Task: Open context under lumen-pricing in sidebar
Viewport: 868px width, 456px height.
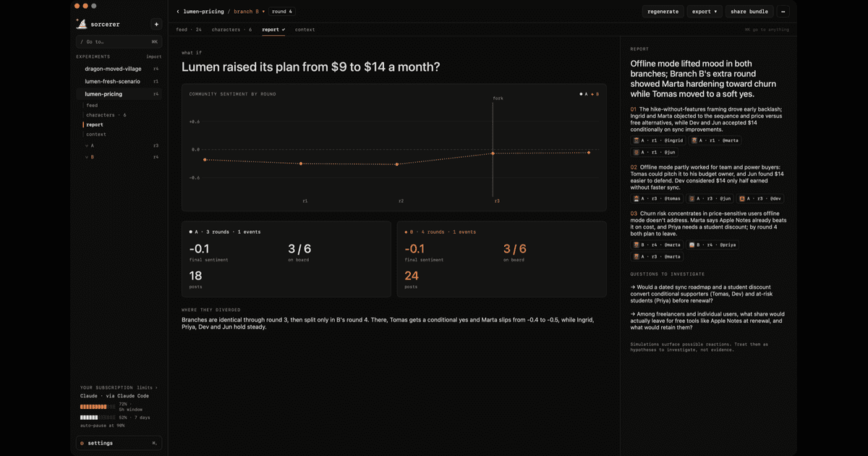Action: point(96,134)
